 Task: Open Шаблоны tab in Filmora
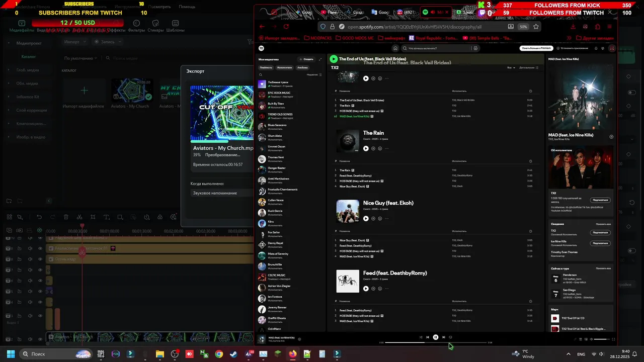tap(175, 27)
